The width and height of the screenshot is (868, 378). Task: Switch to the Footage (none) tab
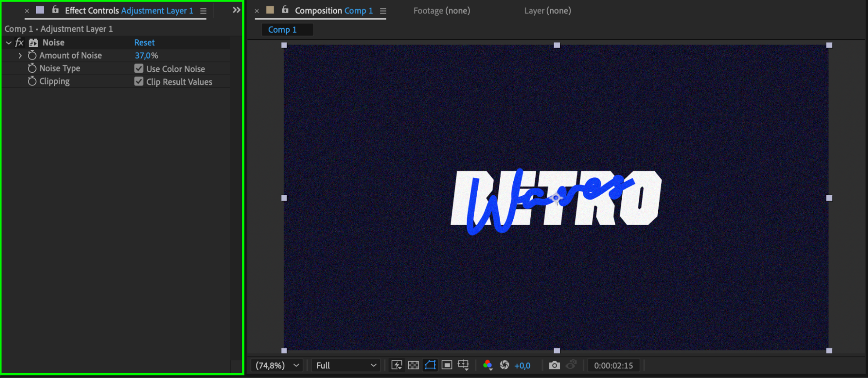coord(442,11)
